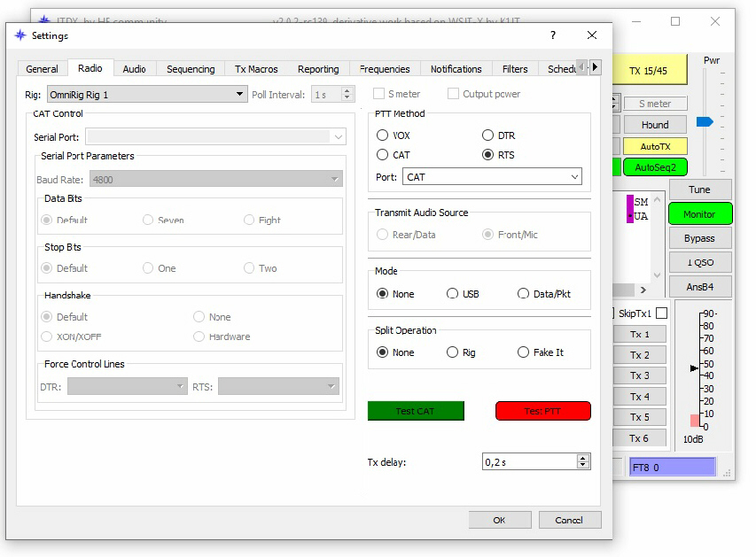Open the Reporting settings tab
The image size is (756, 557).
coord(318,69)
